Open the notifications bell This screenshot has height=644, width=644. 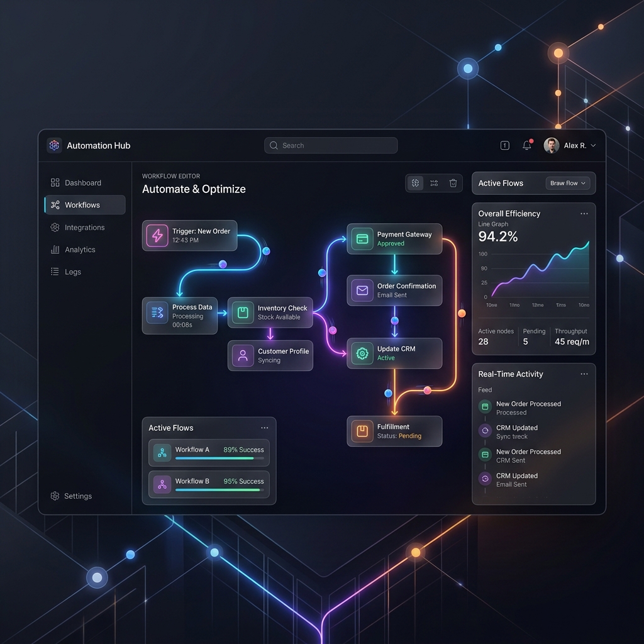click(527, 145)
